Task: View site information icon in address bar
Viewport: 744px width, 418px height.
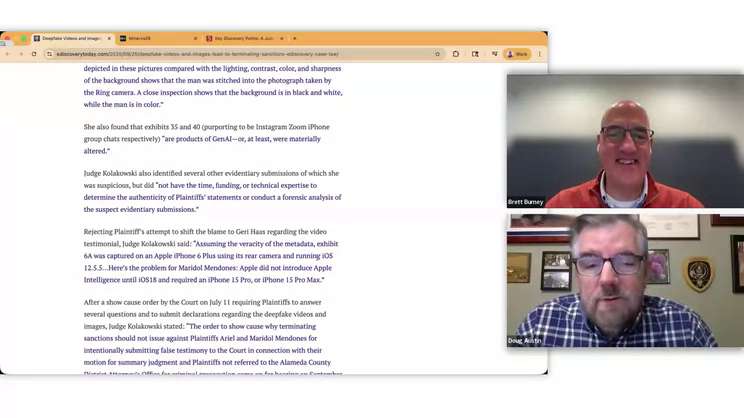Action: (x=49, y=54)
